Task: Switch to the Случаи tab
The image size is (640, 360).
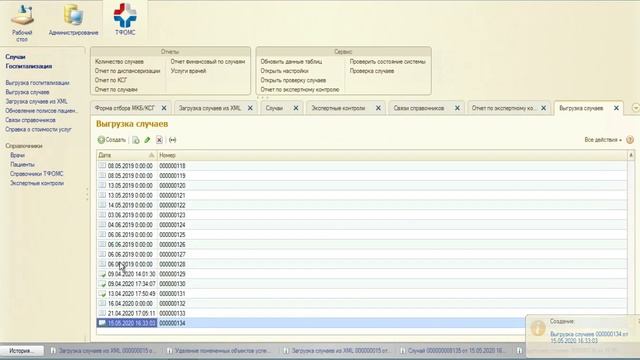Action: pos(274,108)
